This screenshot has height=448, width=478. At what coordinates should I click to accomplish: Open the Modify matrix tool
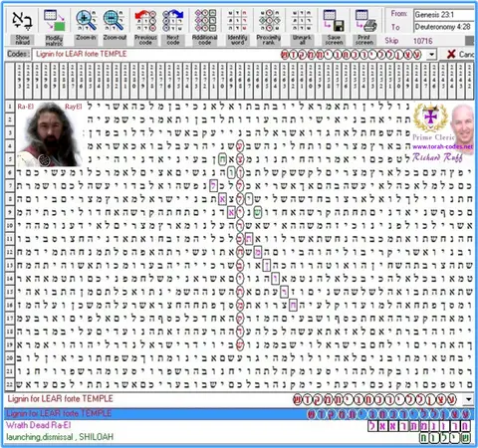click(x=54, y=21)
